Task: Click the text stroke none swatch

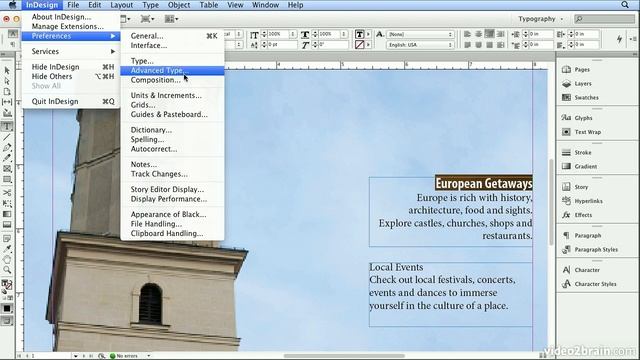Action: click(360, 44)
